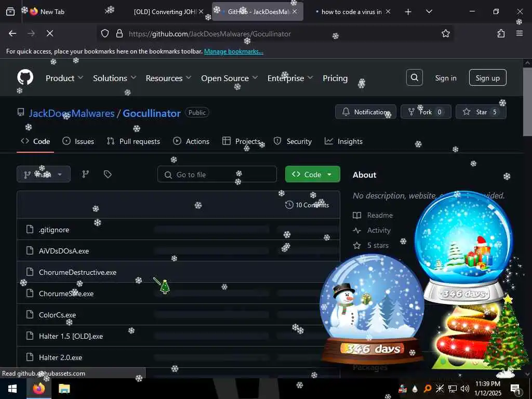This screenshot has width=532, height=399.
Task: View repository tags icon
Action: [x=108, y=174]
